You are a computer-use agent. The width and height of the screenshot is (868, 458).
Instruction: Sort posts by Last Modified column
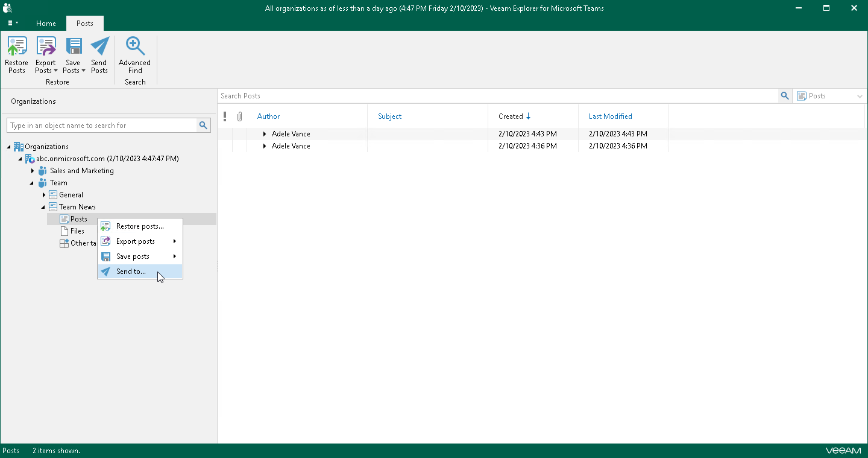coord(610,116)
